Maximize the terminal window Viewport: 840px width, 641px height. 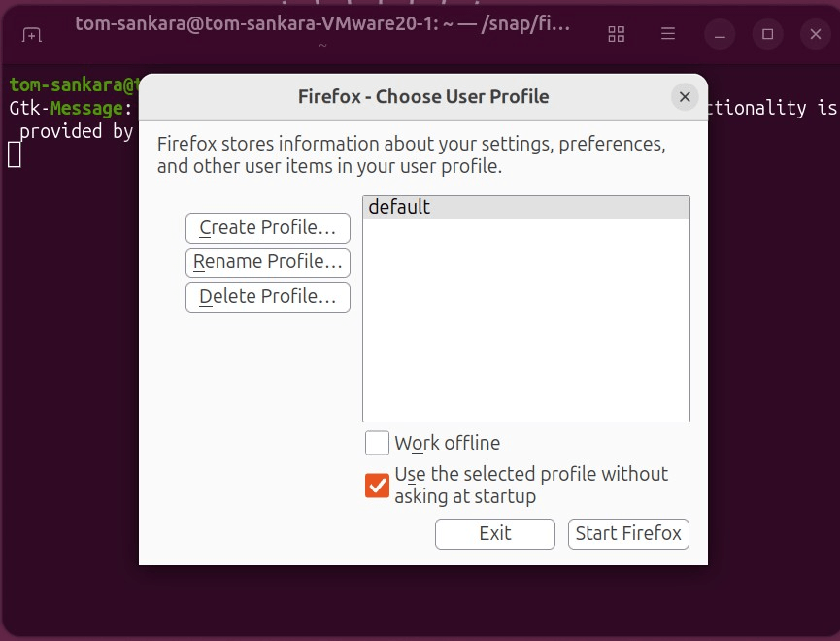click(x=768, y=34)
